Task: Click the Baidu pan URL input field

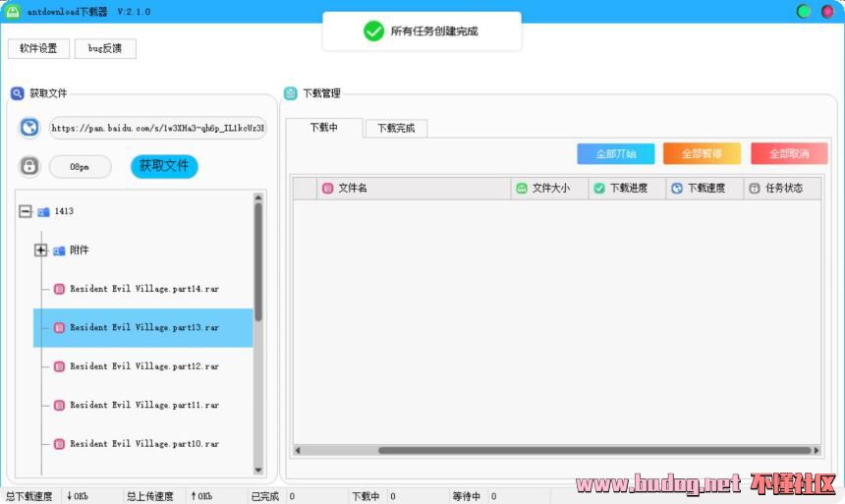Action: click(x=157, y=129)
